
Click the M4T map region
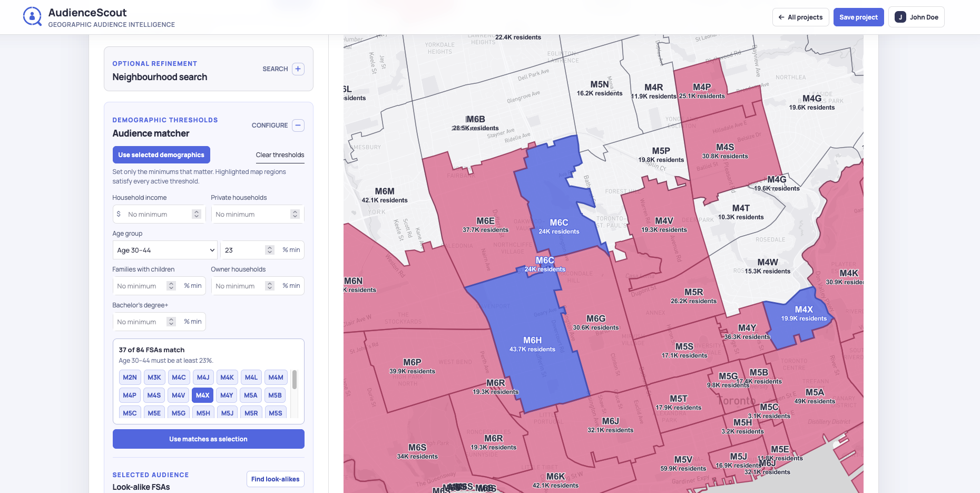tap(741, 212)
